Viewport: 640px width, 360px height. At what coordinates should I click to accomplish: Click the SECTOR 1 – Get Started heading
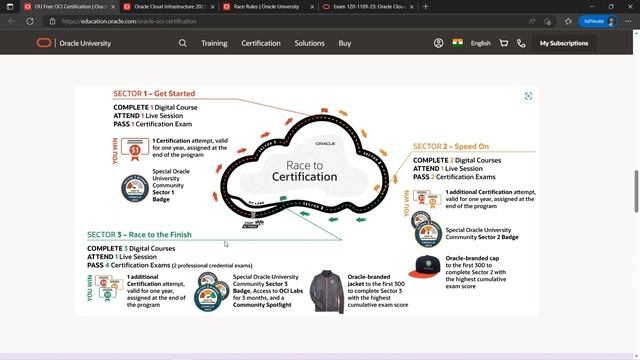(x=154, y=93)
